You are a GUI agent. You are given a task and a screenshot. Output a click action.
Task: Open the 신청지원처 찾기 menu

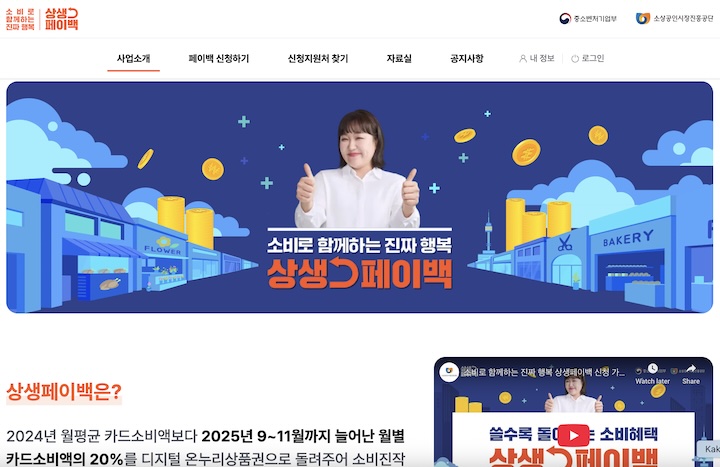(318, 59)
